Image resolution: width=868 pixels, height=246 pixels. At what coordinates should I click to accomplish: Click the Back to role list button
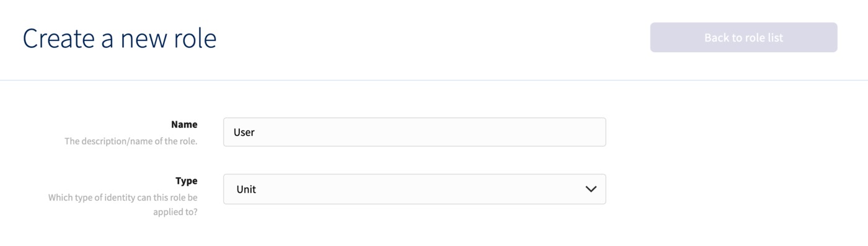pyautogui.click(x=743, y=37)
